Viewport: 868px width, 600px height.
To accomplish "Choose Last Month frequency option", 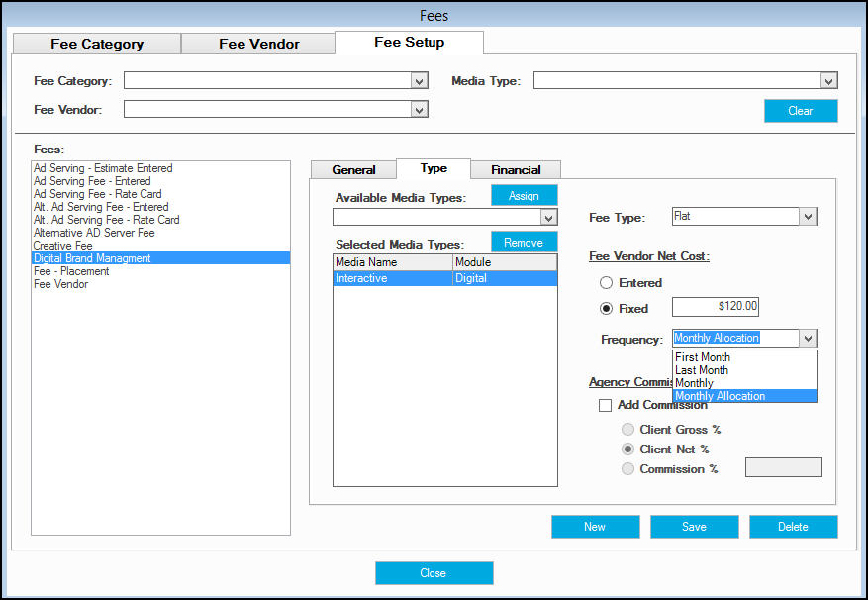I will tap(744, 370).
